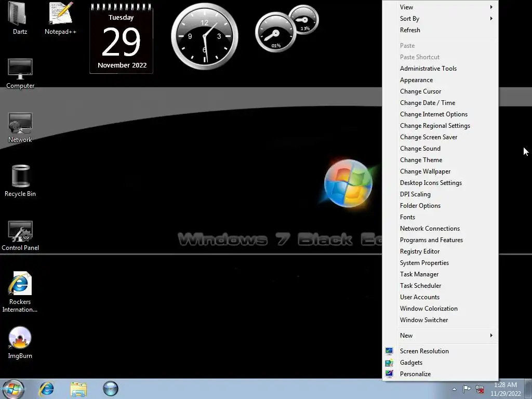The image size is (532, 399).
Task: Click the calendar gadget showing 29
Action: (121, 38)
